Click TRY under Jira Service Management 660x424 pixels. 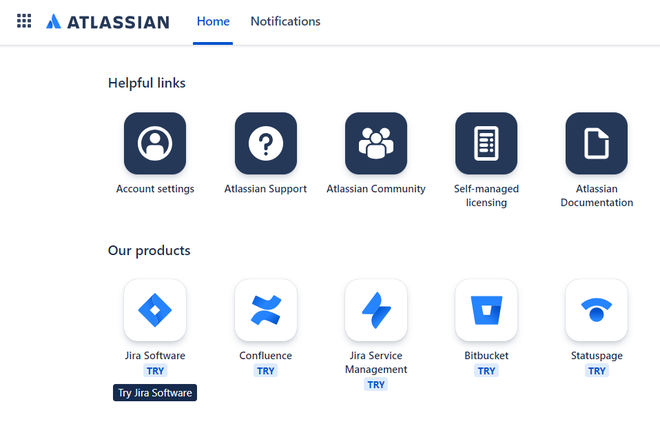[x=376, y=384]
